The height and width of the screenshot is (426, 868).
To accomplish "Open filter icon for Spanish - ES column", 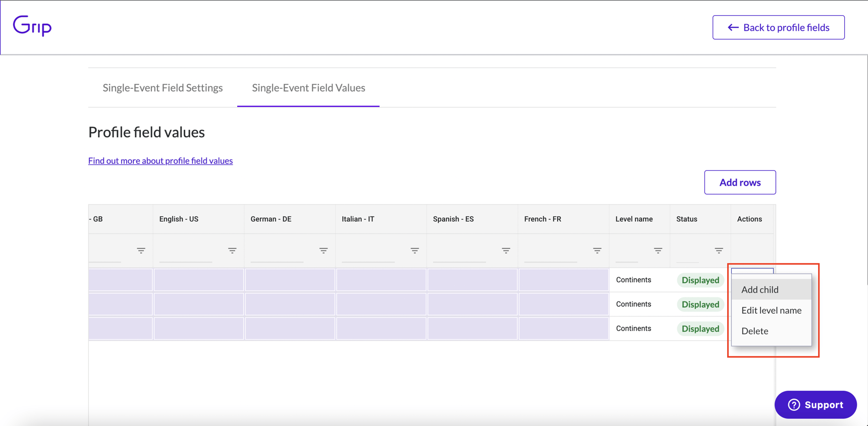I will pyautogui.click(x=506, y=250).
